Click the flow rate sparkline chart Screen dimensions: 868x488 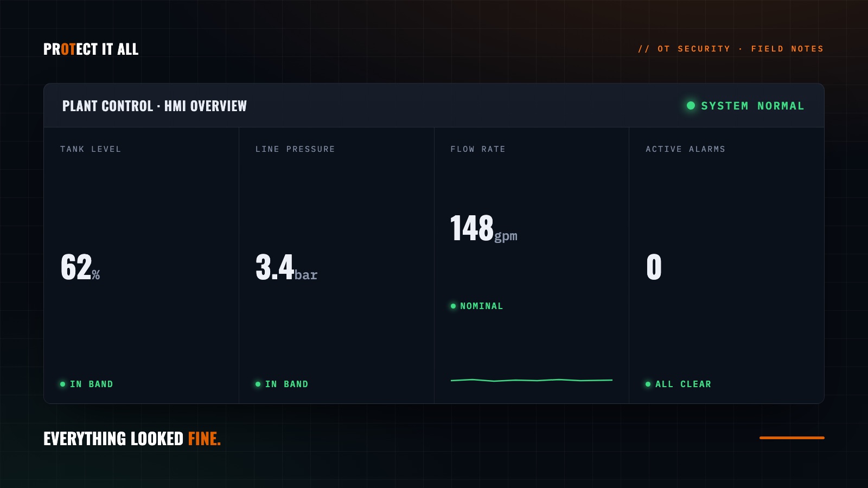tap(532, 380)
